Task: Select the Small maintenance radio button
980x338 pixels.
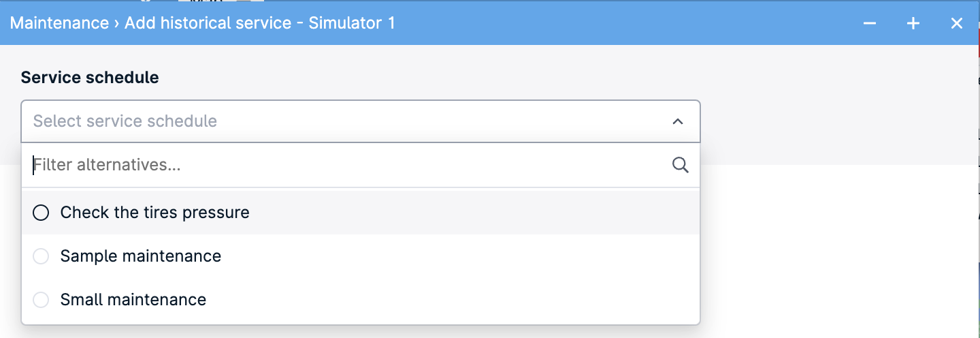Action: 41,300
